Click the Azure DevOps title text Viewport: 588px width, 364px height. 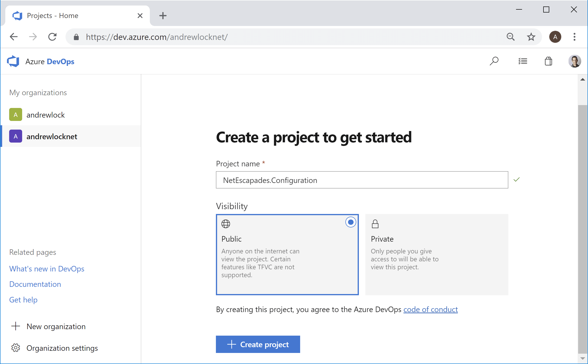click(x=50, y=62)
